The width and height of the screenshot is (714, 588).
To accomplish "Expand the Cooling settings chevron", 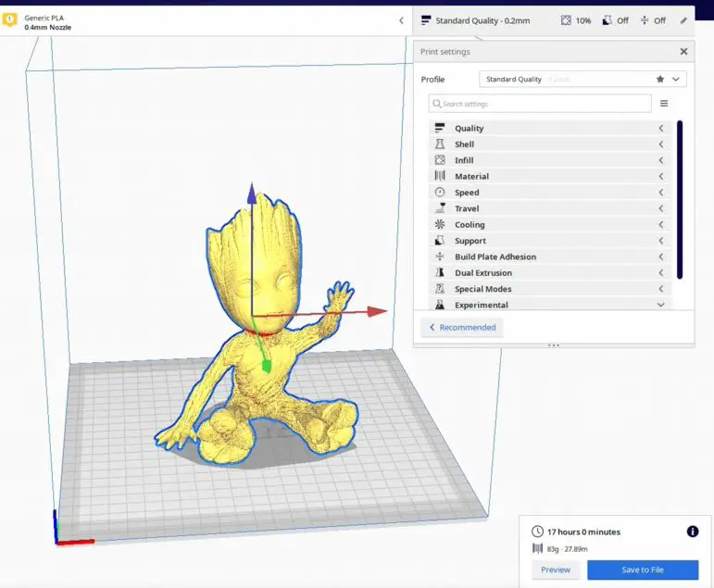I will pyautogui.click(x=660, y=224).
